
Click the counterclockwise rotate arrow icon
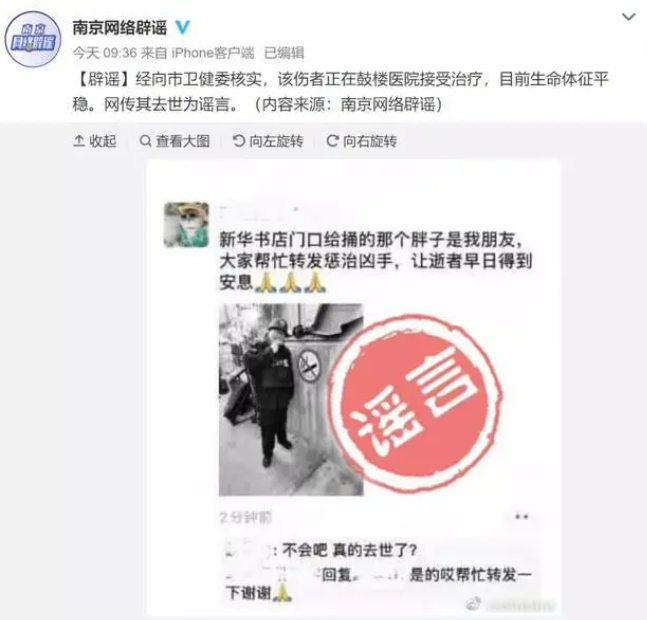pyautogui.click(x=238, y=141)
